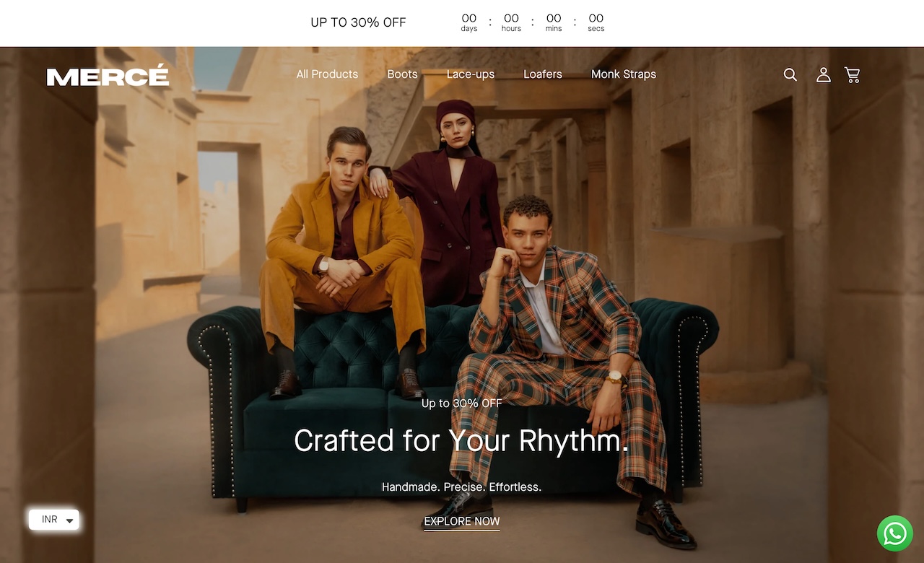Open the Lace-ups category
Image resolution: width=924 pixels, height=563 pixels.
pos(471,74)
